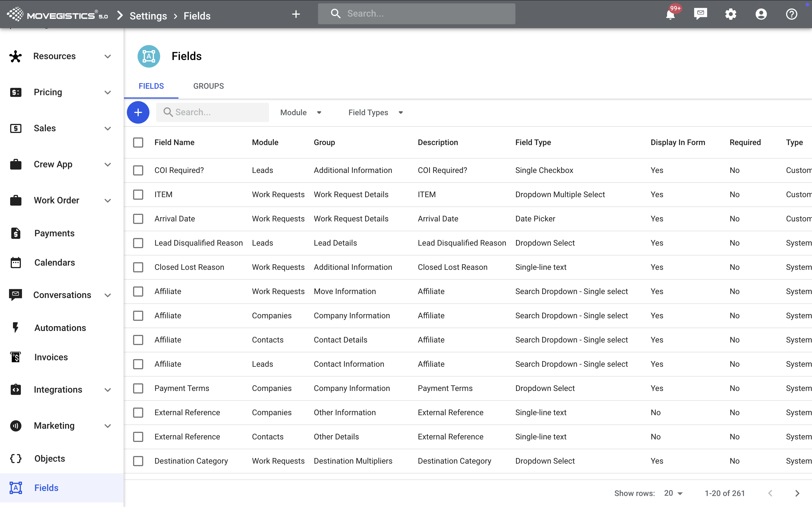The width and height of the screenshot is (812, 507).
Task: Click the plus icon in top header
Action: pos(295,14)
